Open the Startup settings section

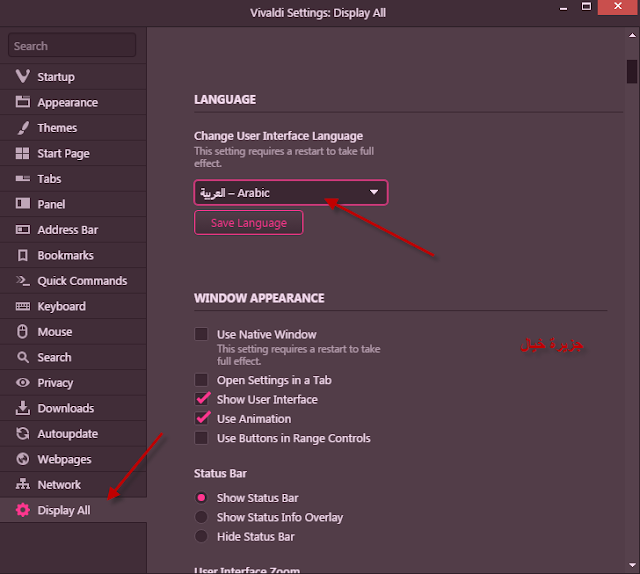56,77
